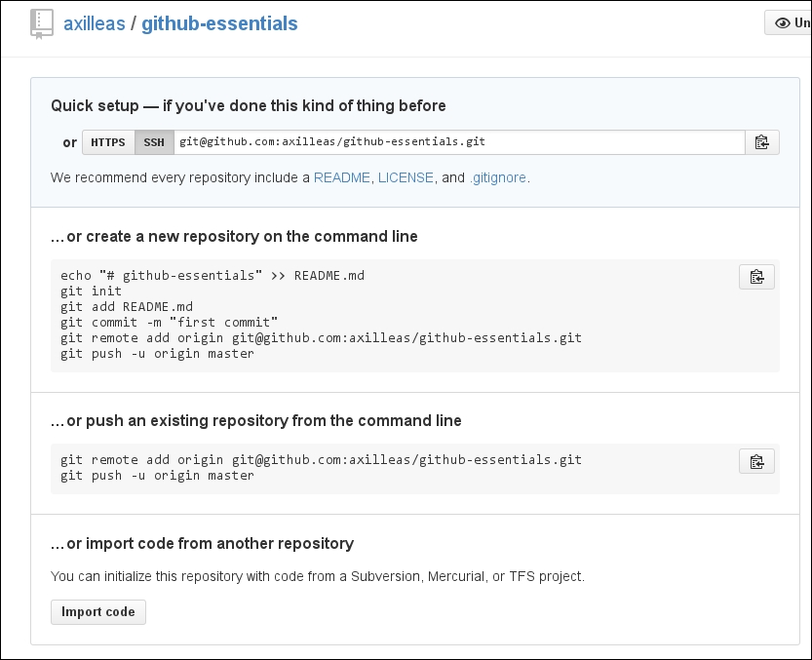
Task: Click the Import code button
Action: pyautogui.click(x=98, y=612)
